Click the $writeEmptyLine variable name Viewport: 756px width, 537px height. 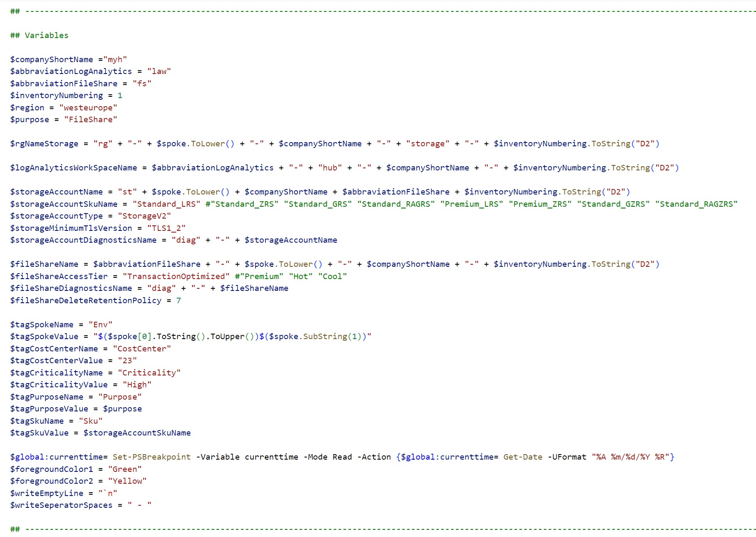pos(47,493)
